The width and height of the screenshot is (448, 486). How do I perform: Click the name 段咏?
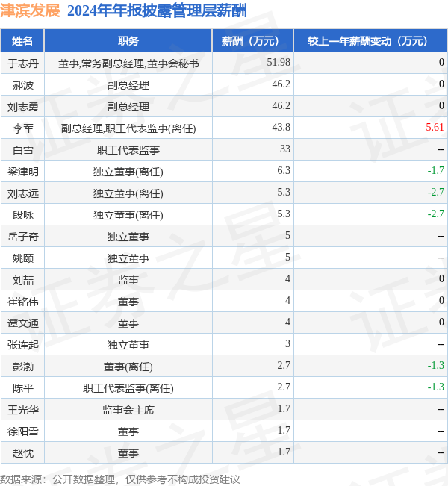23,215
